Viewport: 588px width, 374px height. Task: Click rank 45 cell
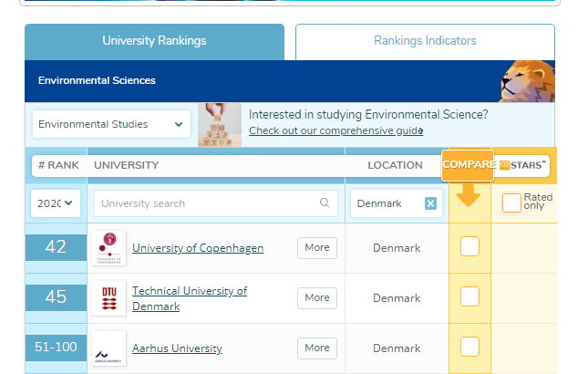coord(56,297)
